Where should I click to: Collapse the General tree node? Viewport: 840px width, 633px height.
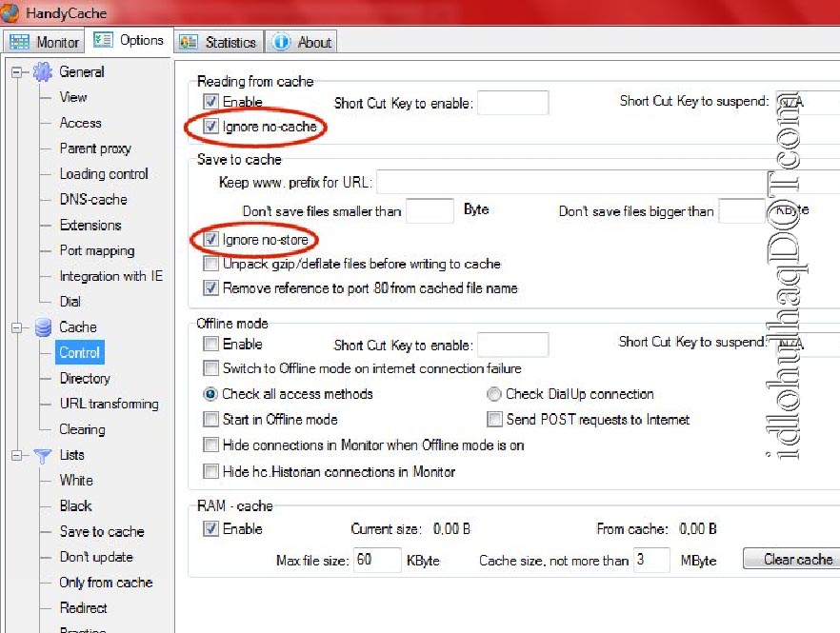17,71
